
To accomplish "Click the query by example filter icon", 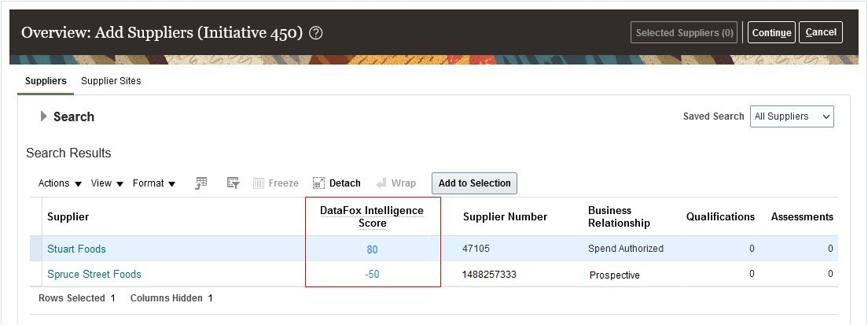I will coord(233,183).
